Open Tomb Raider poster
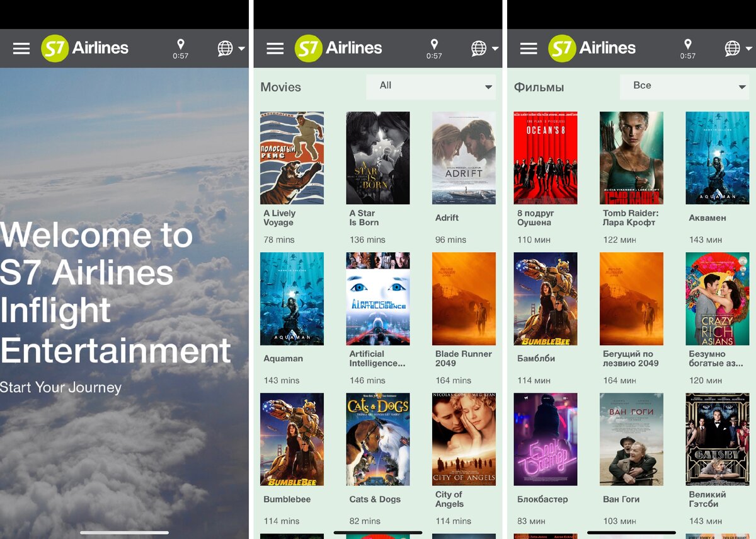The image size is (756, 539). click(631, 158)
